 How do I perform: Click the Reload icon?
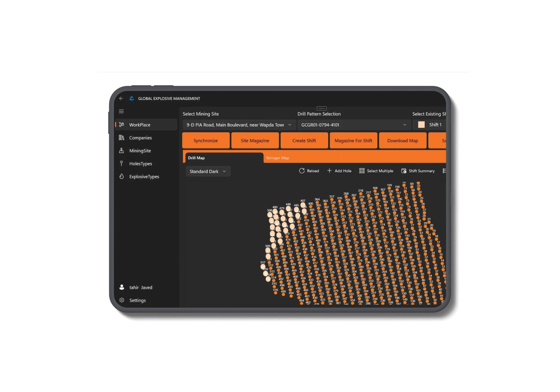click(302, 171)
